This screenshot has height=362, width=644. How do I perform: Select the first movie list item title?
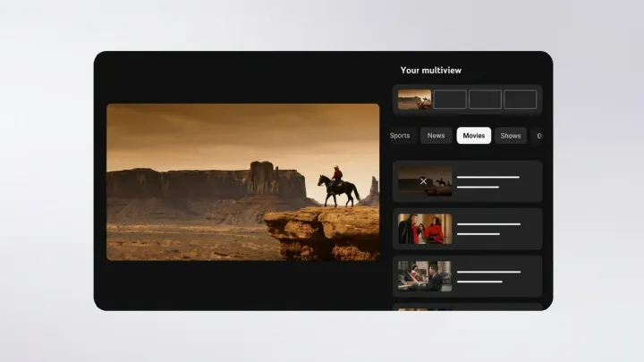click(x=487, y=177)
